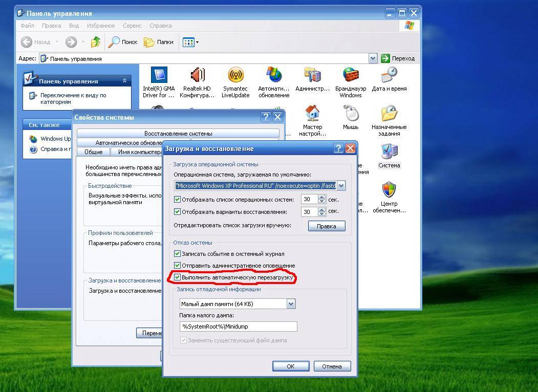This screenshot has height=392, width=538.
Task: Close the System Properties (Свойства системы) window
Action: (x=277, y=117)
